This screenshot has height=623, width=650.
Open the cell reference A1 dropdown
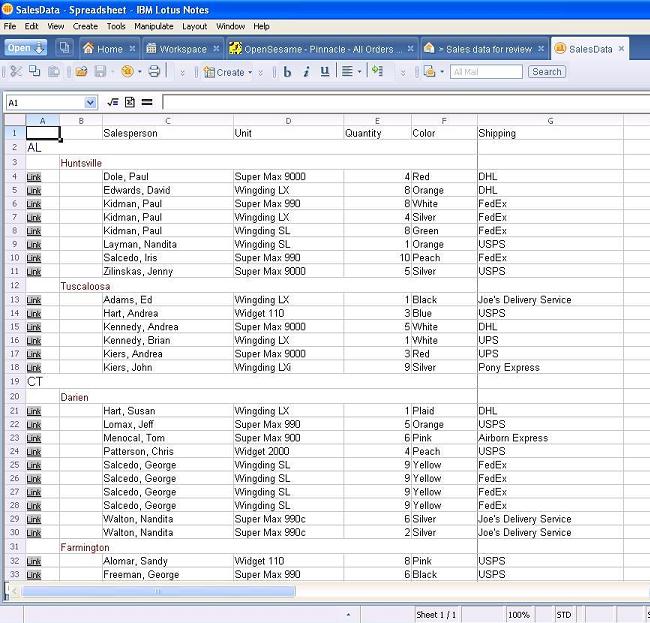click(x=91, y=102)
